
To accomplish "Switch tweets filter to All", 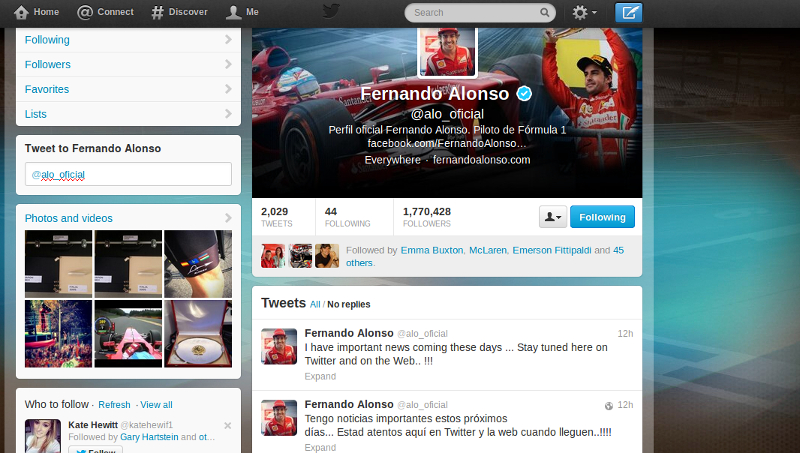I will click(x=315, y=304).
